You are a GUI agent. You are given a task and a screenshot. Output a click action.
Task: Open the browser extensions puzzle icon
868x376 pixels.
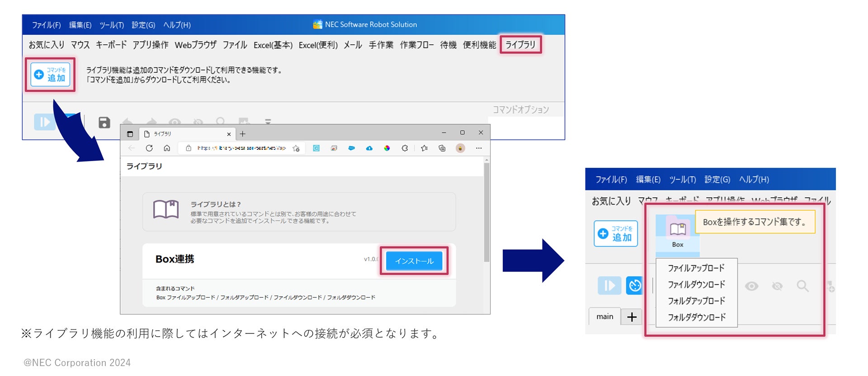coord(405,148)
